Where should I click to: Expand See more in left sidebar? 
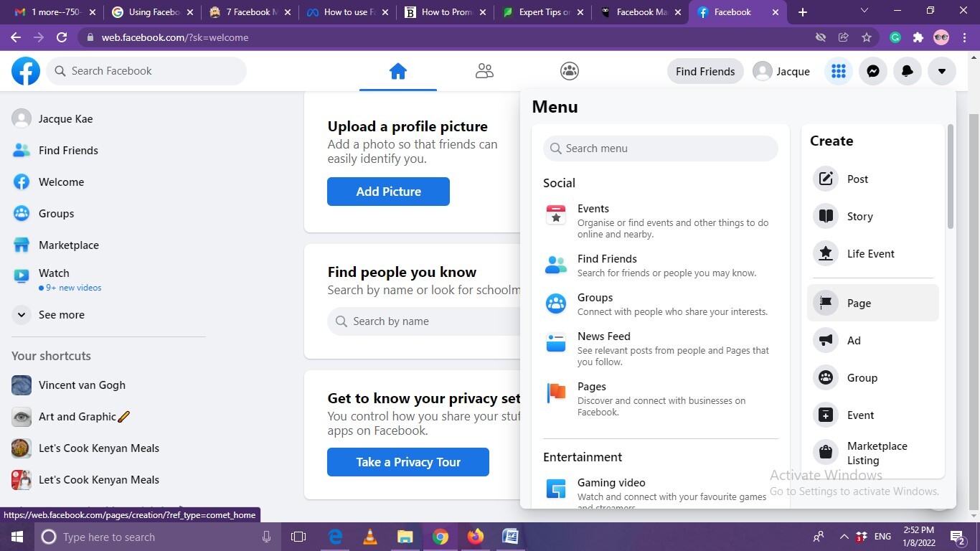(x=61, y=315)
